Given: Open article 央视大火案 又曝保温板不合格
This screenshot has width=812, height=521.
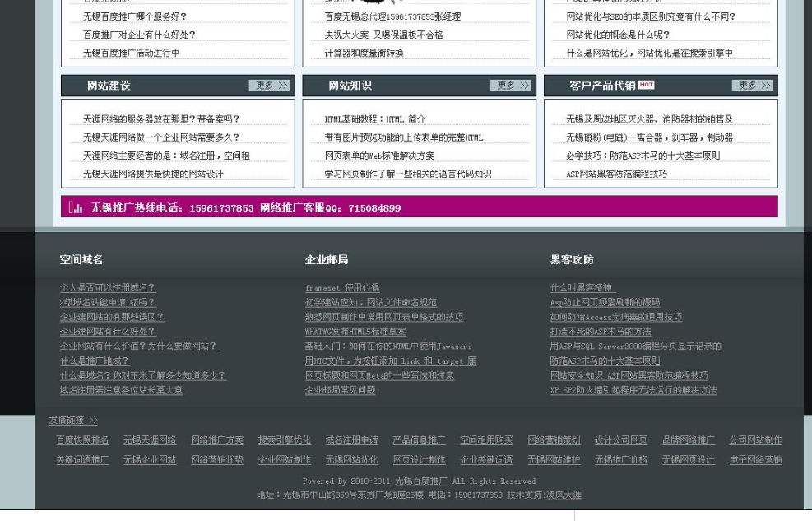Looking at the screenshot, I should tap(383, 35).
